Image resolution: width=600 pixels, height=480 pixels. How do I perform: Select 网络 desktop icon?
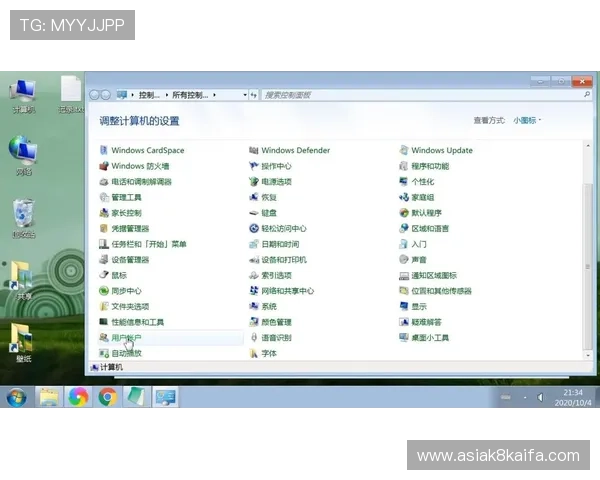[23, 156]
